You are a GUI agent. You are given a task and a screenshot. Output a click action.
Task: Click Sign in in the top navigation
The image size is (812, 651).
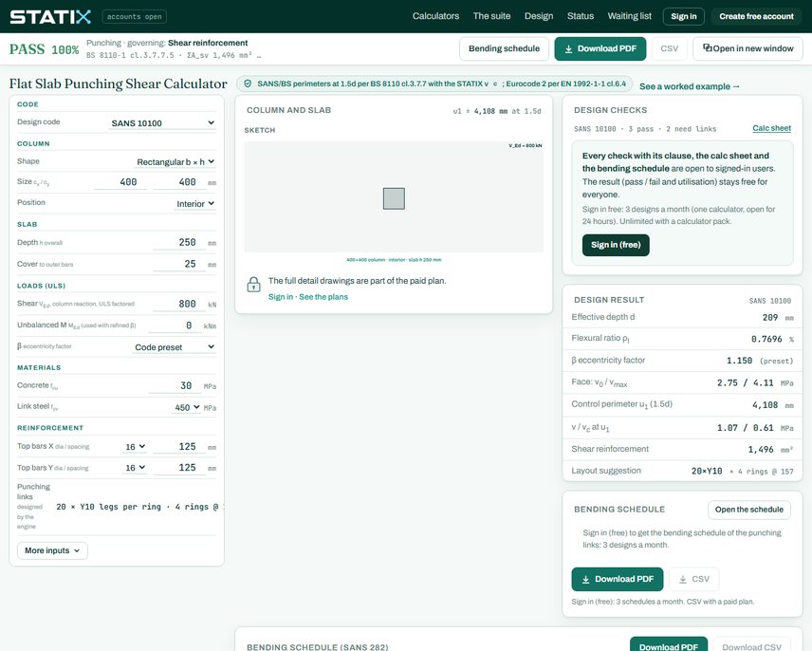click(x=684, y=16)
